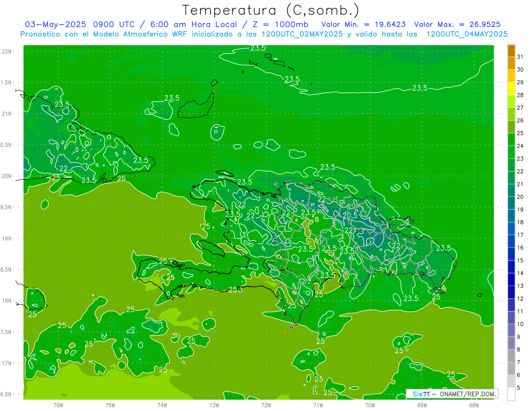Click the '74W' longitude axis label
Viewport: 532px width, 411px height.
(x=162, y=405)
